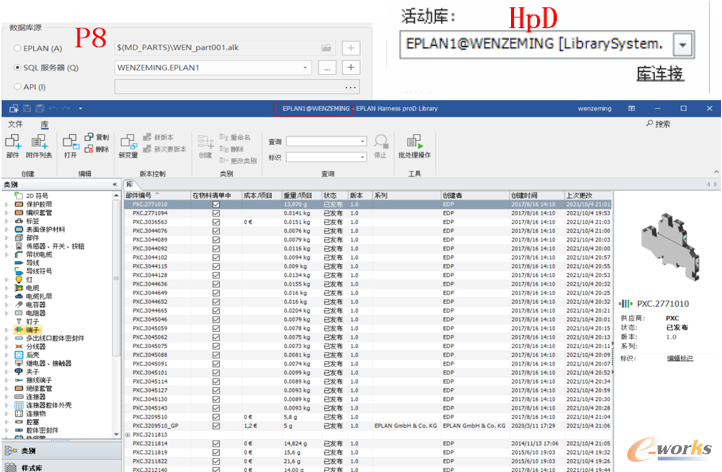Click the 重命名 rename category icon
This screenshot has height=472, width=722.
pyautogui.click(x=224, y=137)
